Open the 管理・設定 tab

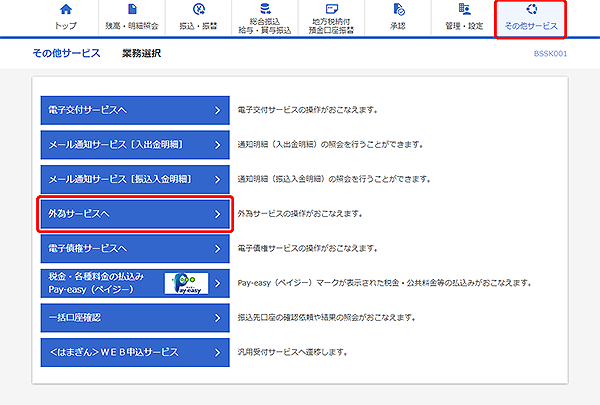pos(464,18)
